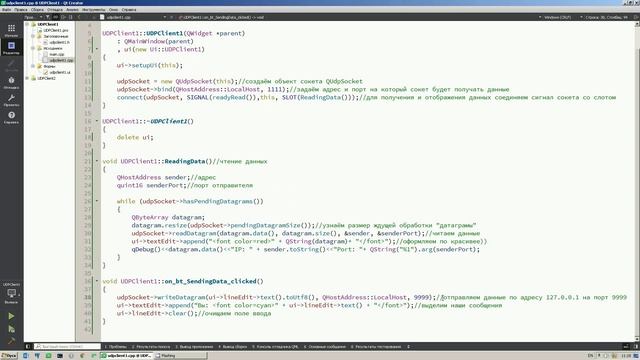This screenshot has height=360, width=640.
Task: Open the Build menu
Action: pos(38,9)
